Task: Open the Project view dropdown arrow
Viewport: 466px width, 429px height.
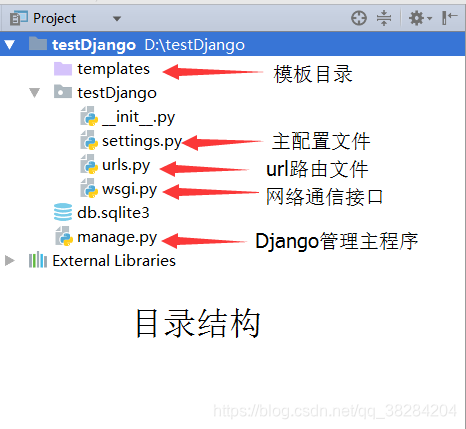Action: [117, 19]
